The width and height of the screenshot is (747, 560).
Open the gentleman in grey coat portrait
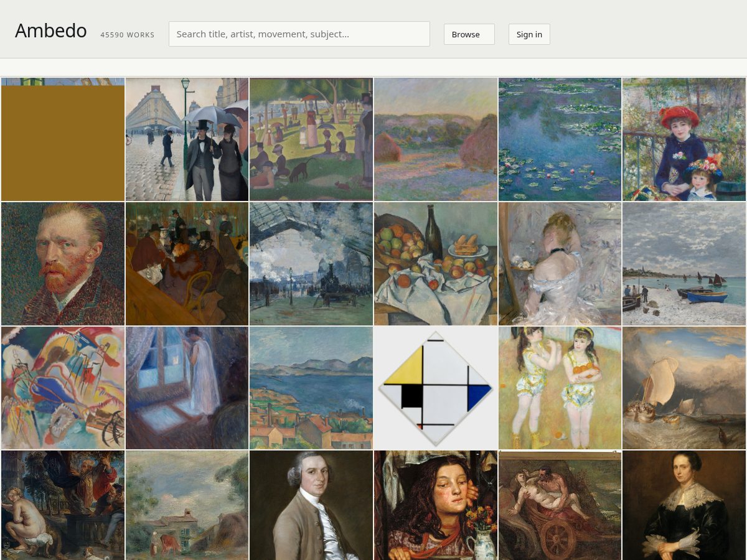(x=311, y=505)
